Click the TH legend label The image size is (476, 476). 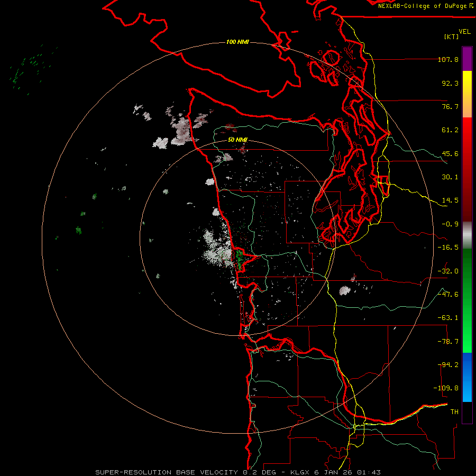(x=454, y=412)
